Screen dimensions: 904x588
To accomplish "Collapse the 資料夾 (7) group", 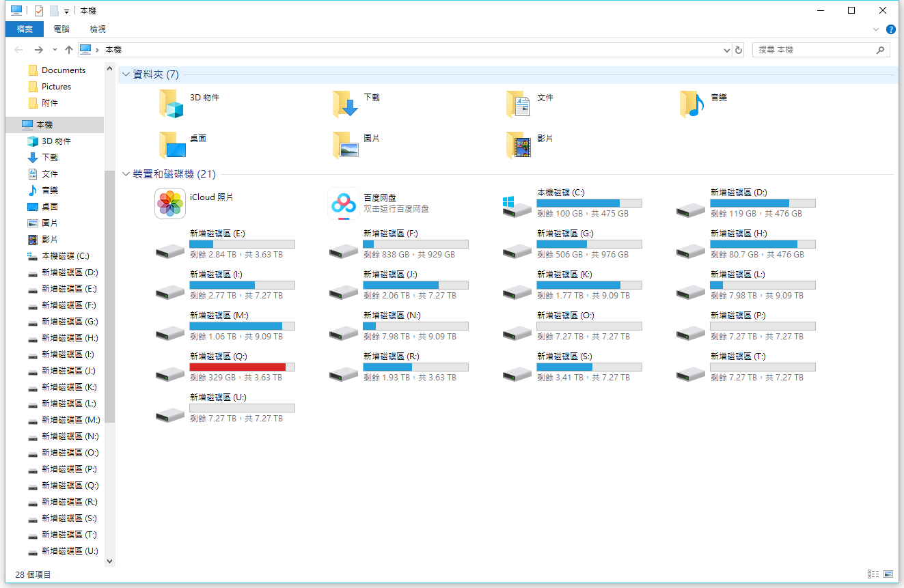I will point(126,74).
